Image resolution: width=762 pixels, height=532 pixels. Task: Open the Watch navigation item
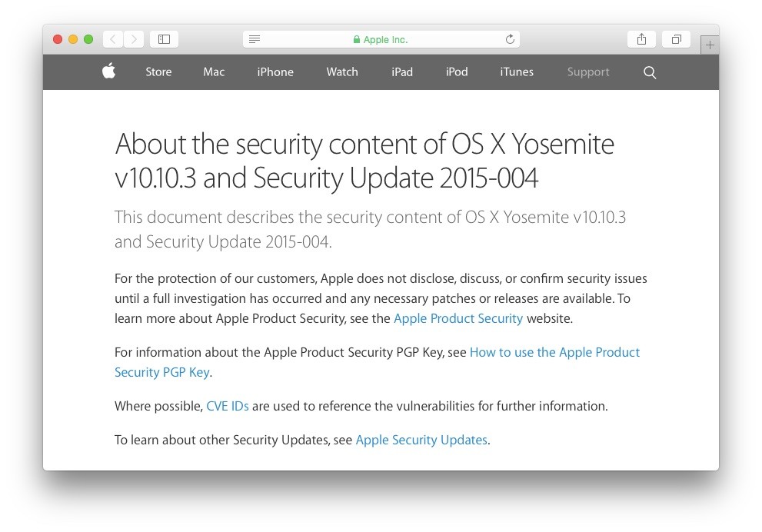pyautogui.click(x=342, y=72)
